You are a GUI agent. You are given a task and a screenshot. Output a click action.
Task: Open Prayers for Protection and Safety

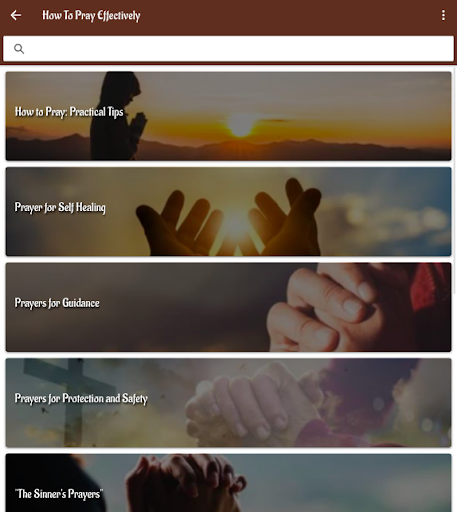pos(228,403)
